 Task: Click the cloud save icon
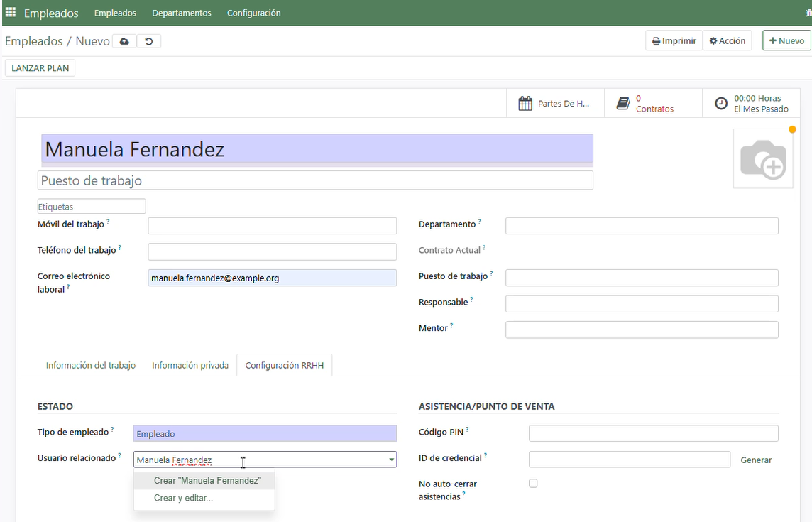pos(124,41)
